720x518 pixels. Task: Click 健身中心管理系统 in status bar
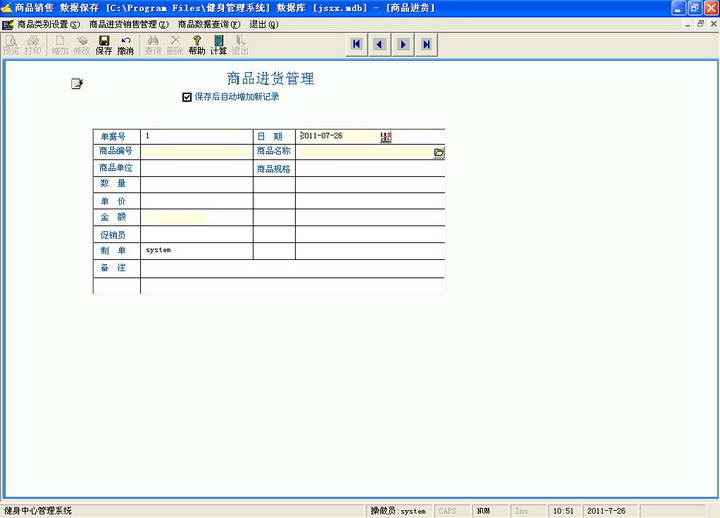tap(38, 511)
